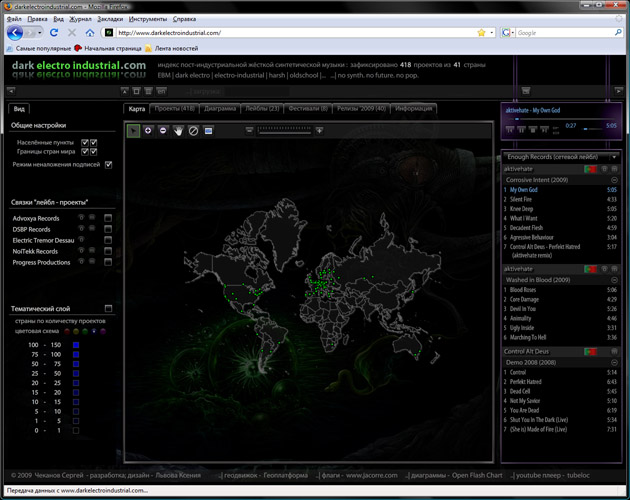Open search engine selector dropdown
The height and width of the screenshot is (500, 630).
click(508, 33)
